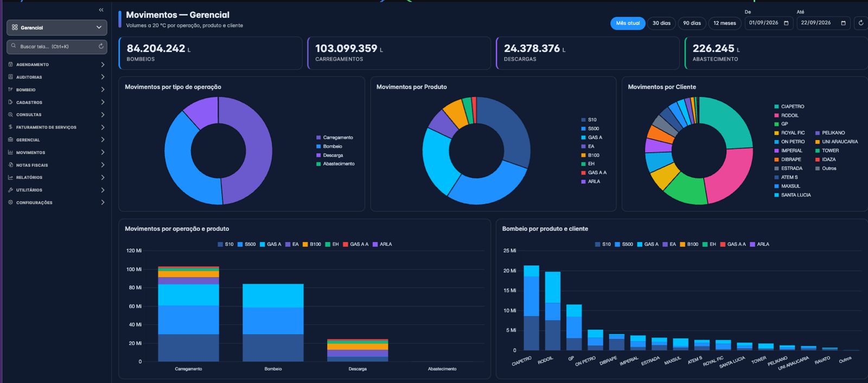Expand the Cadastros menu chevron
Viewport: 868px width, 383px height.
tap(103, 102)
